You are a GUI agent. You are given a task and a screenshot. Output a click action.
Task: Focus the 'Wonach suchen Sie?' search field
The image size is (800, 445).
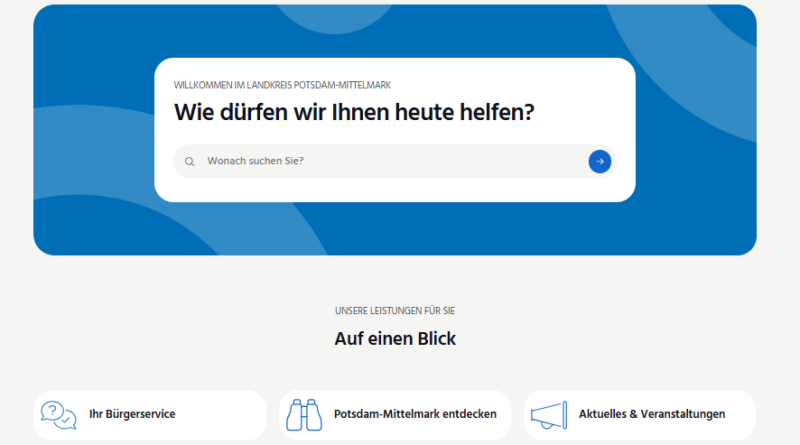394,161
